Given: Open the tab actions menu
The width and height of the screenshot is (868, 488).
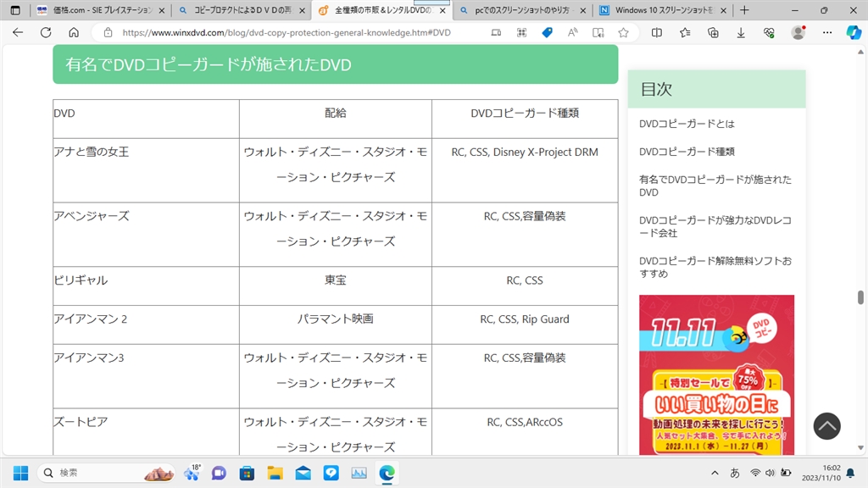Looking at the screenshot, I should pos(15,10).
